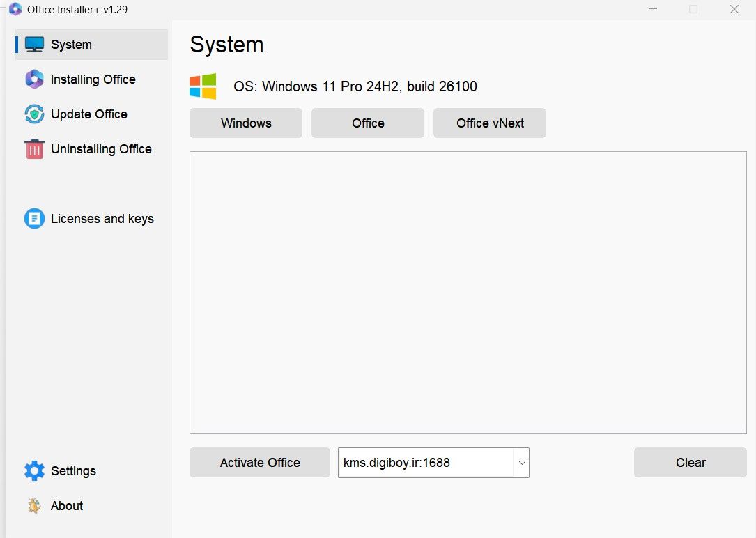Screen dimensions: 756x538
Task: Click the Settings gear icon
Action: pos(34,470)
